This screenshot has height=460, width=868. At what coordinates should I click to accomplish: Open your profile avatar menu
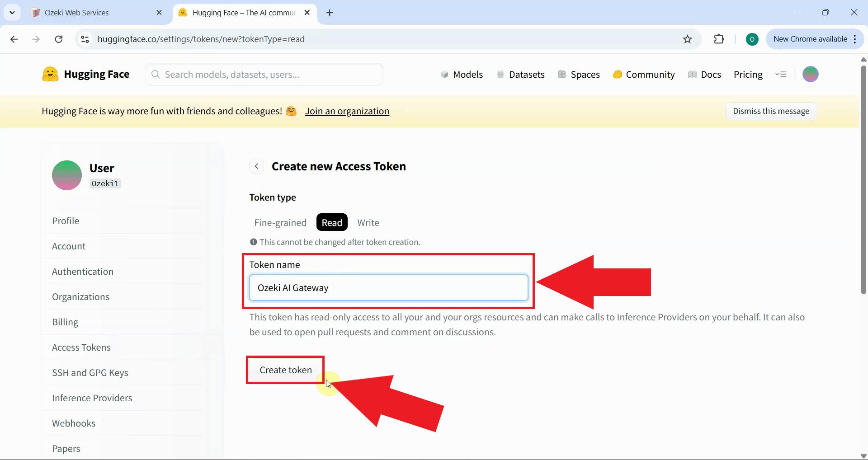click(x=811, y=74)
